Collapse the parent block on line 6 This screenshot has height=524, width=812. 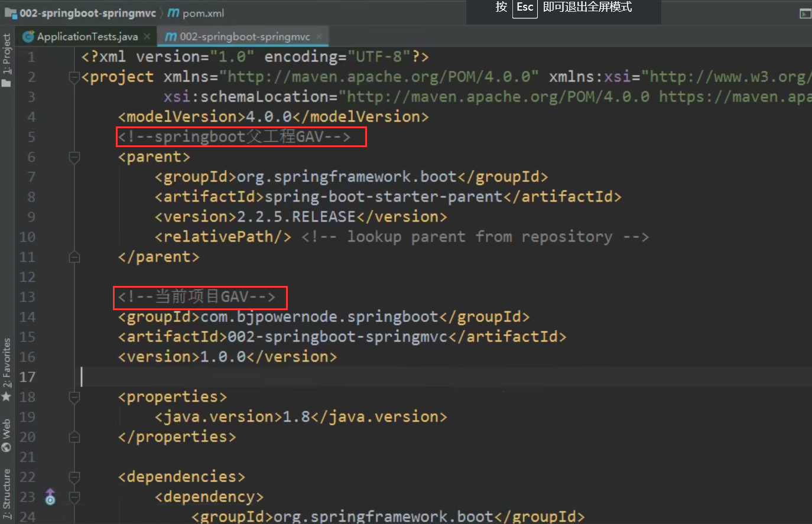pyautogui.click(x=74, y=157)
